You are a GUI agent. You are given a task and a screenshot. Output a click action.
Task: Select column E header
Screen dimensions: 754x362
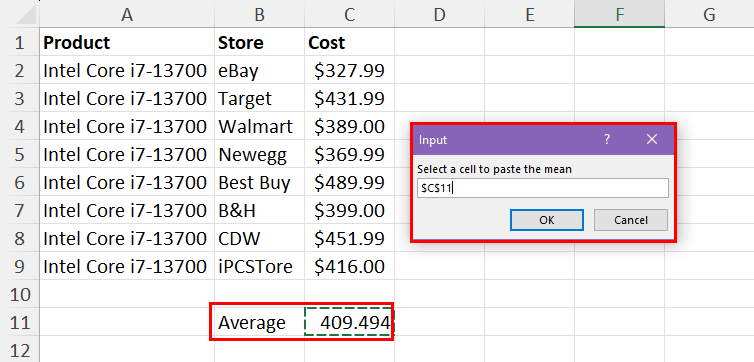[529, 14]
